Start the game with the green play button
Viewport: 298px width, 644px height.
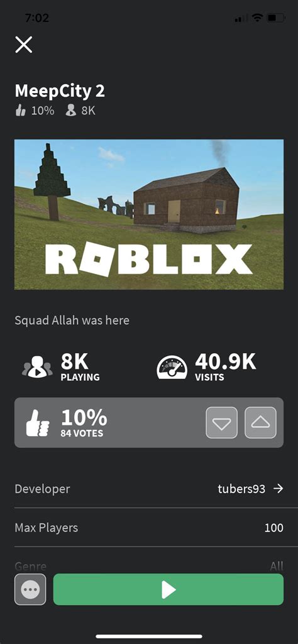point(168,589)
